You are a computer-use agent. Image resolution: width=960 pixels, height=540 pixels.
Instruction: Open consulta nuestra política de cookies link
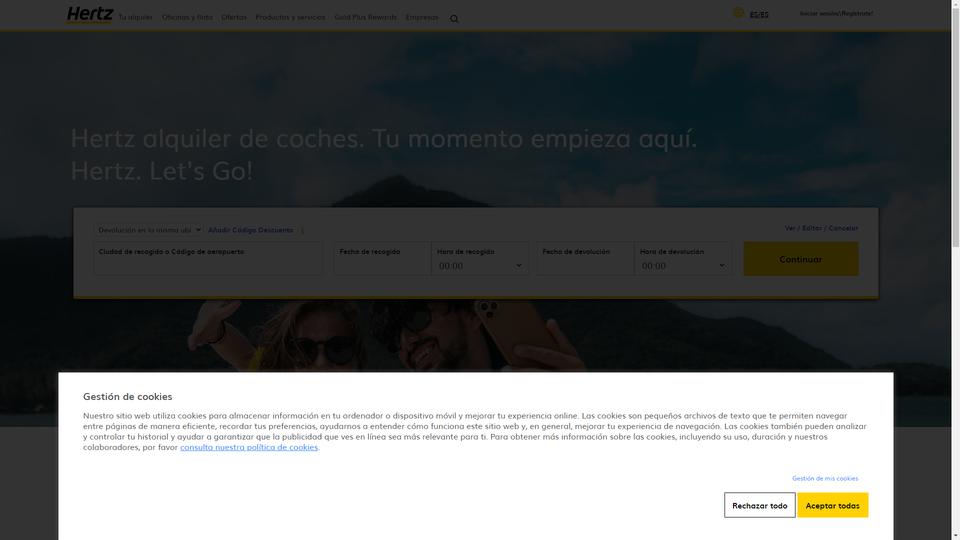249,447
